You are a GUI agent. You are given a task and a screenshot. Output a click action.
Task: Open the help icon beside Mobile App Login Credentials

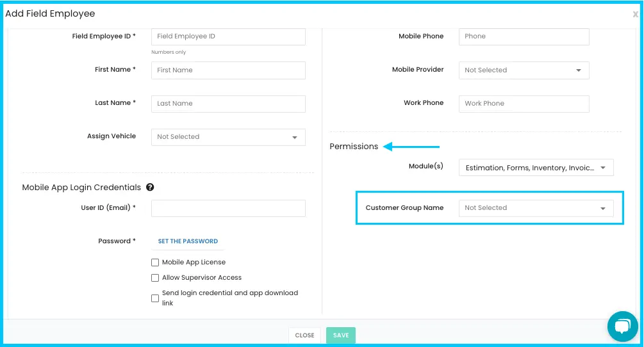[150, 187]
